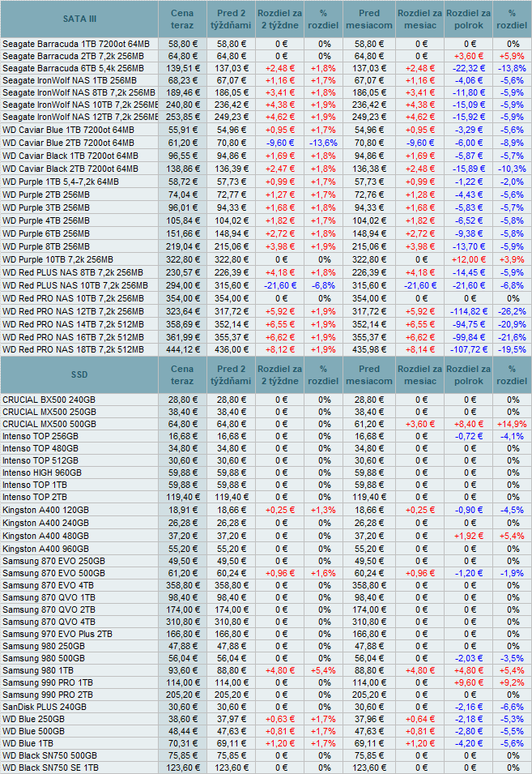Click the SSD section header

[x=79, y=374]
